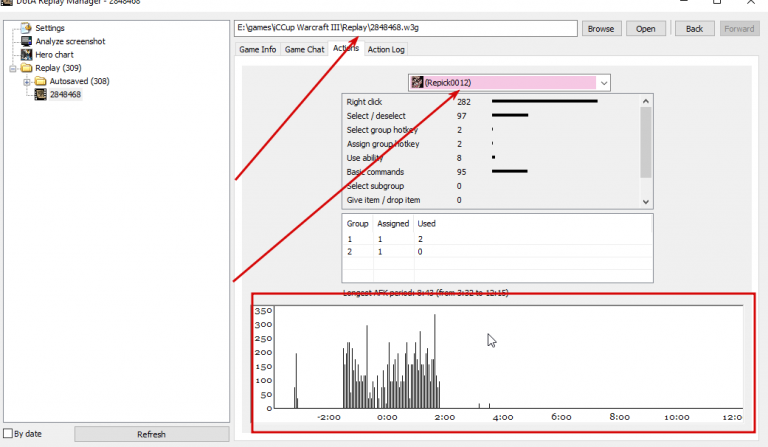The image size is (768, 447).
Task: Click the group 1 row in table
Action: point(497,239)
